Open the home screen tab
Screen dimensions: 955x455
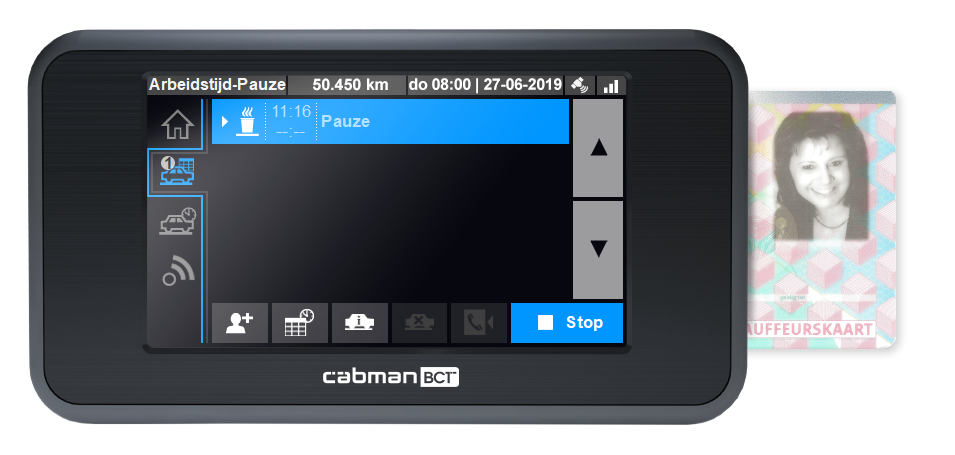tap(177, 124)
